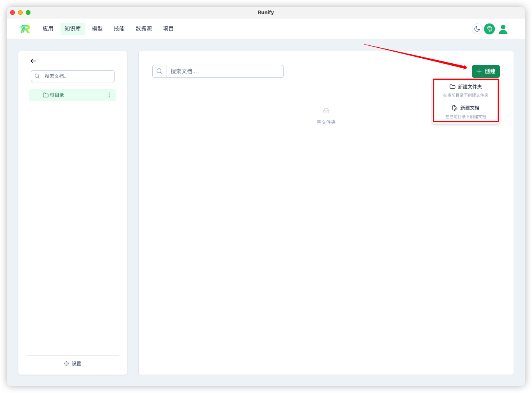The image size is (532, 393).
Task: Open the 数据源 navigation tab
Action: pos(144,29)
